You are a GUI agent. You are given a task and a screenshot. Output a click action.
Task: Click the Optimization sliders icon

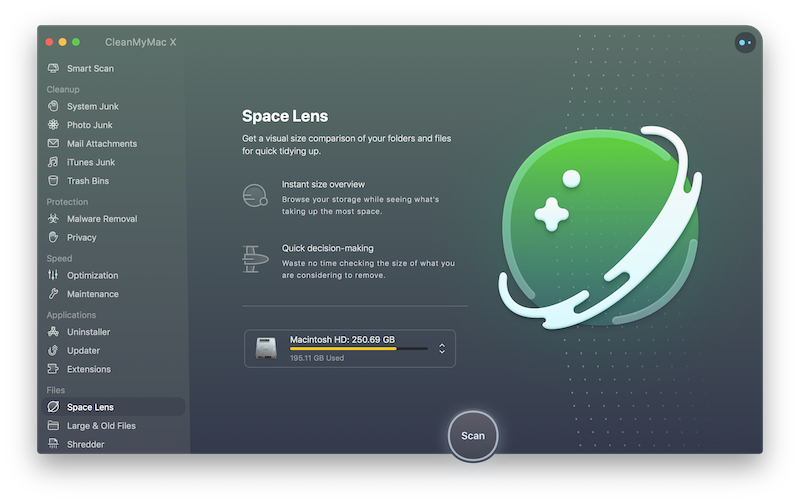pos(53,275)
